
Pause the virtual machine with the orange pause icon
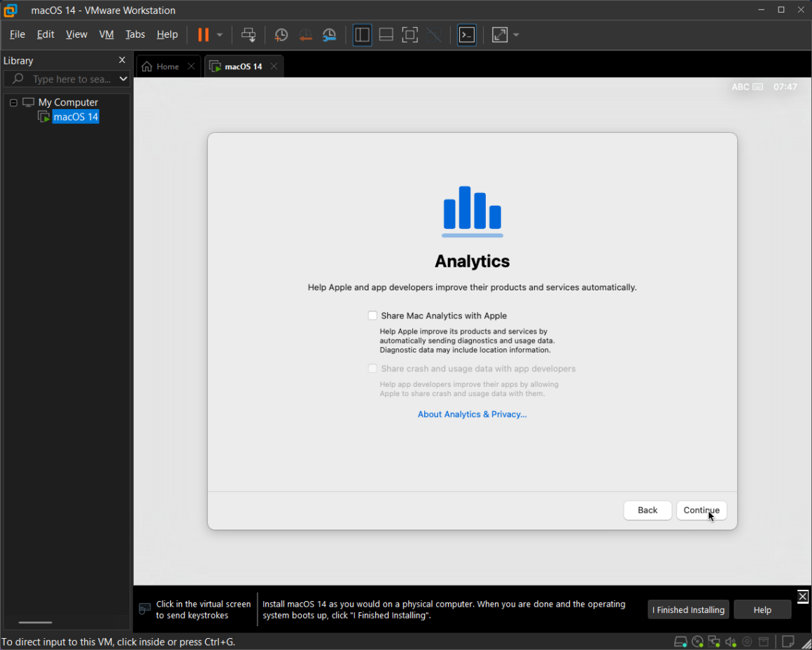[x=204, y=35]
